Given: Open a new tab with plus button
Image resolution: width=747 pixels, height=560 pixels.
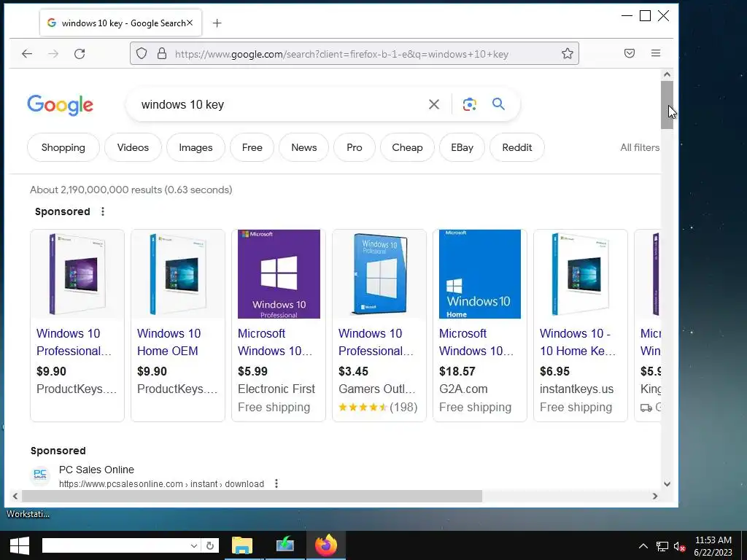Looking at the screenshot, I should point(217,23).
